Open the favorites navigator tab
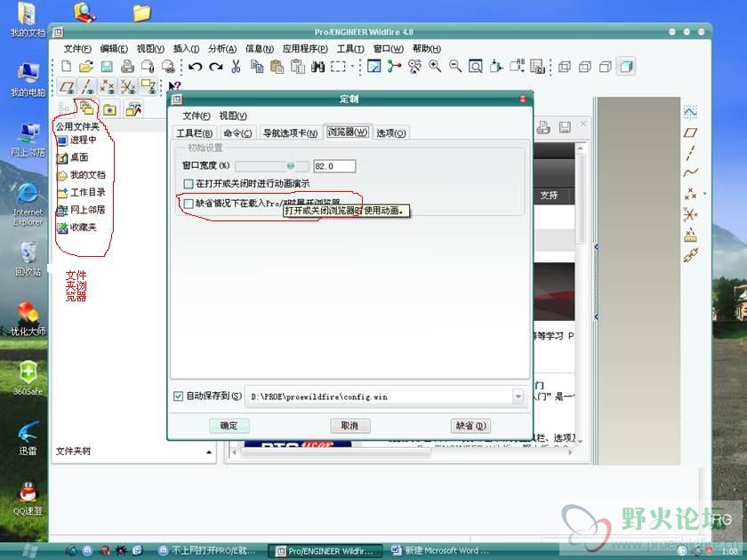Viewport: 747px width, 560px height. (x=110, y=110)
